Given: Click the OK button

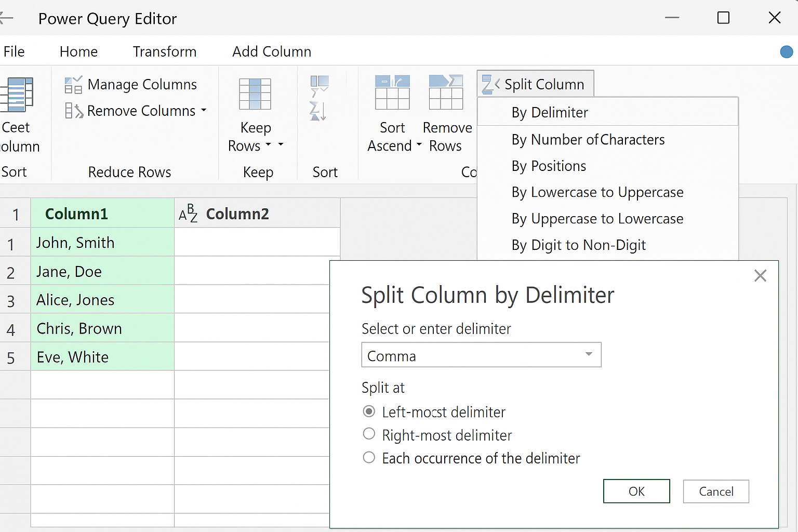Looking at the screenshot, I should 636,491.
